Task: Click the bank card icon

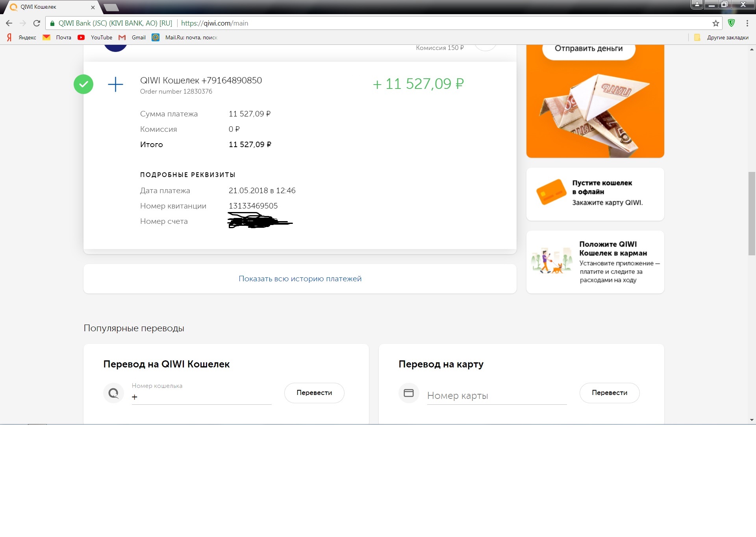Action: coord(409,393)
